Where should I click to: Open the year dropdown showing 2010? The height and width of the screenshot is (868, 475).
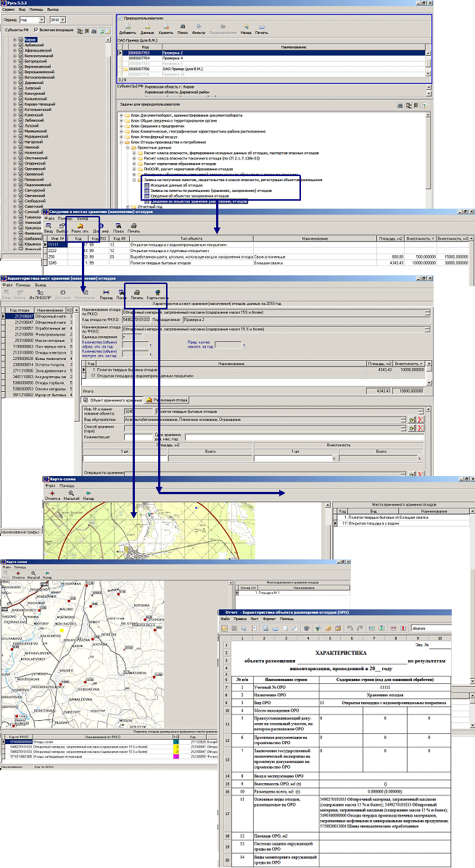click(59, 20)
